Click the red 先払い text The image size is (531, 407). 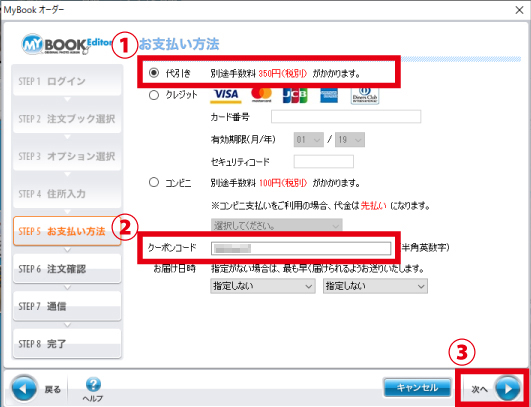click(x=373, y=206)
